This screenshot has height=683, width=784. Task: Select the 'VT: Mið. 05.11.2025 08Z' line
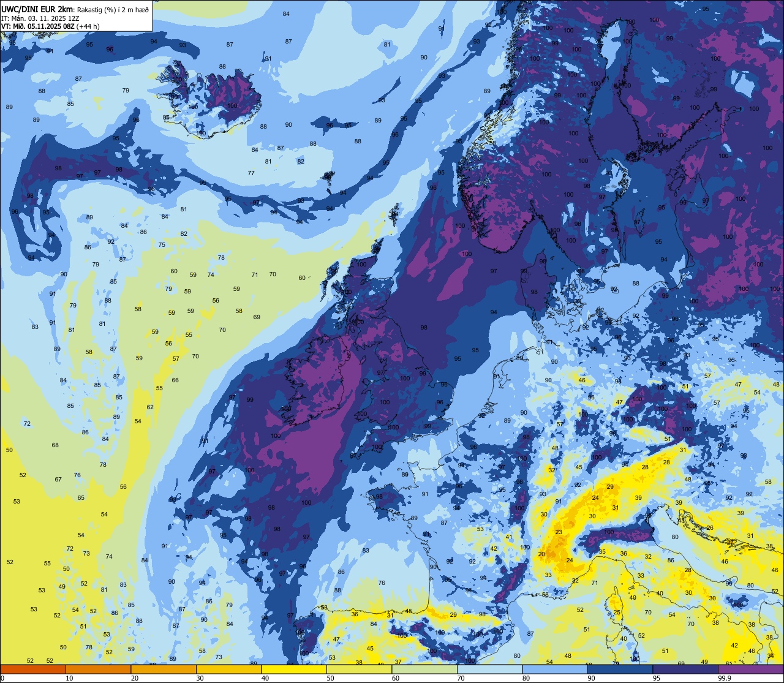coord(50,26)
